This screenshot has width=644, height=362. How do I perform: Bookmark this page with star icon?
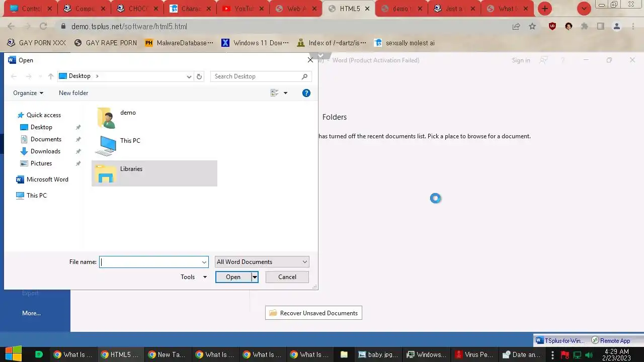pyautogui.click(x=532, y=26)
